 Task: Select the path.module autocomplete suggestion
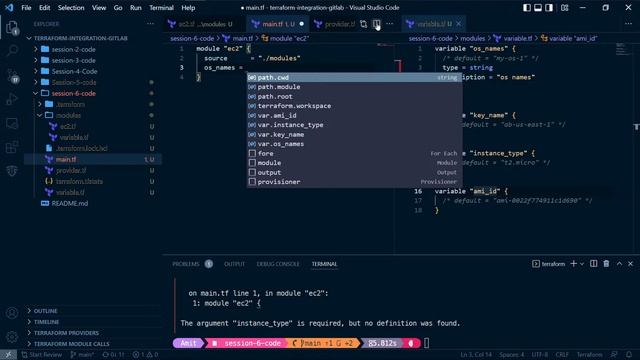[354, 87]
